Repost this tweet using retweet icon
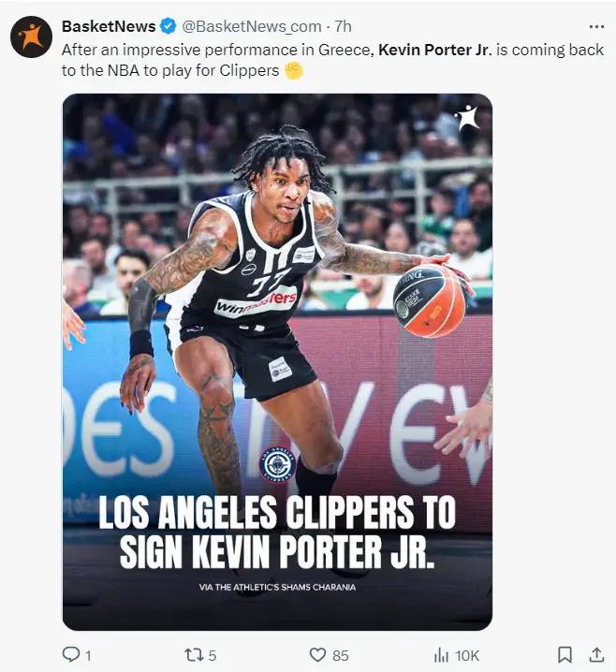The width and height of the screenshot is (616, 672). [193, 655]
